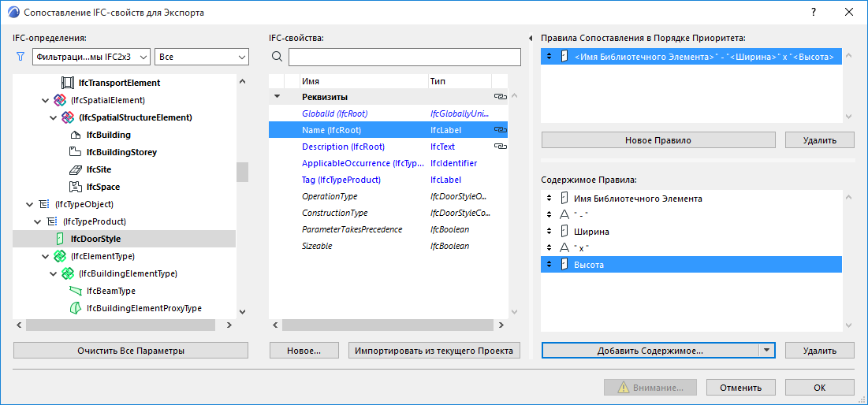Screen dimensions: 868x405
Task: Select the GlobalId (IfcRoot) property row
Action: pos(334,113)
